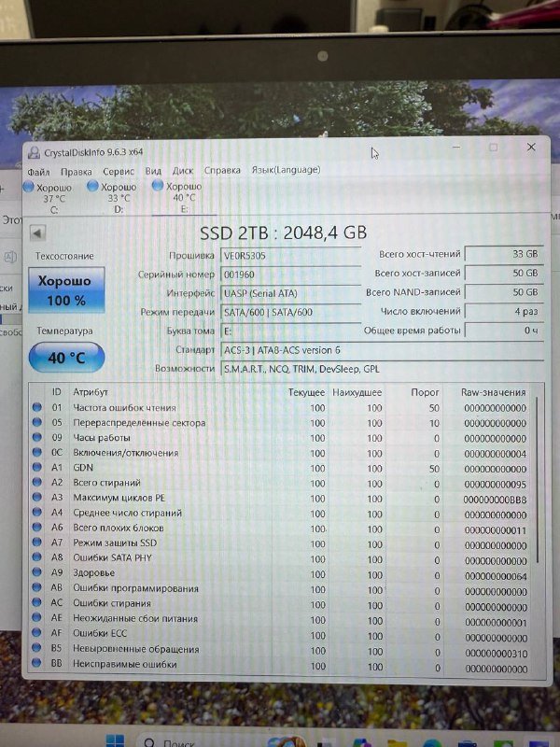Click raw value 000000000BB8
The image size is (560, 747).
point(496,500)
